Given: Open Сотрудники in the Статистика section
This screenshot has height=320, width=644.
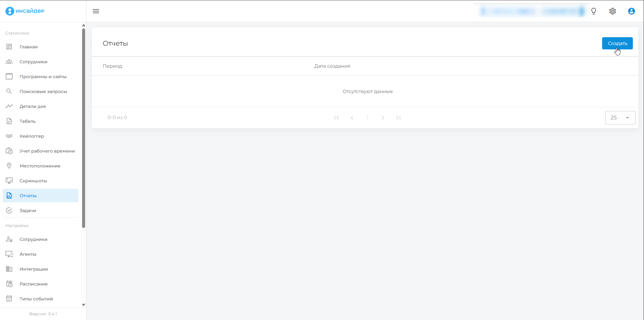Looking at the screenshot, I should pos(33,62).
